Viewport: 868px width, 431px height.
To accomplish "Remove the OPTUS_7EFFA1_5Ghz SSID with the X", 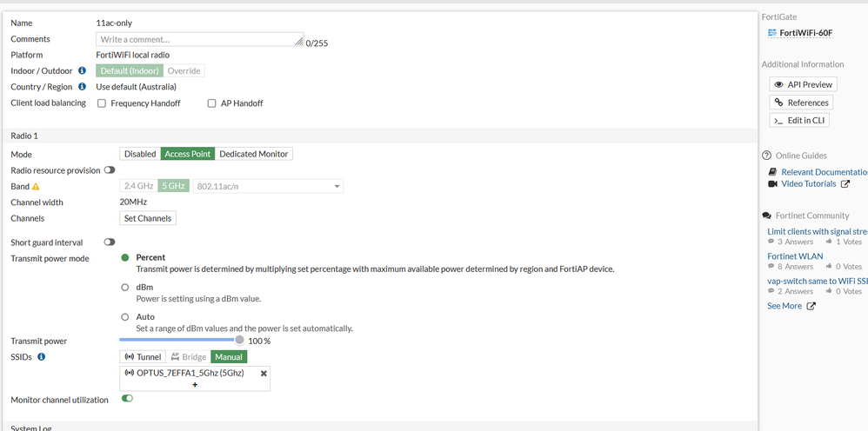I will 264,373.
